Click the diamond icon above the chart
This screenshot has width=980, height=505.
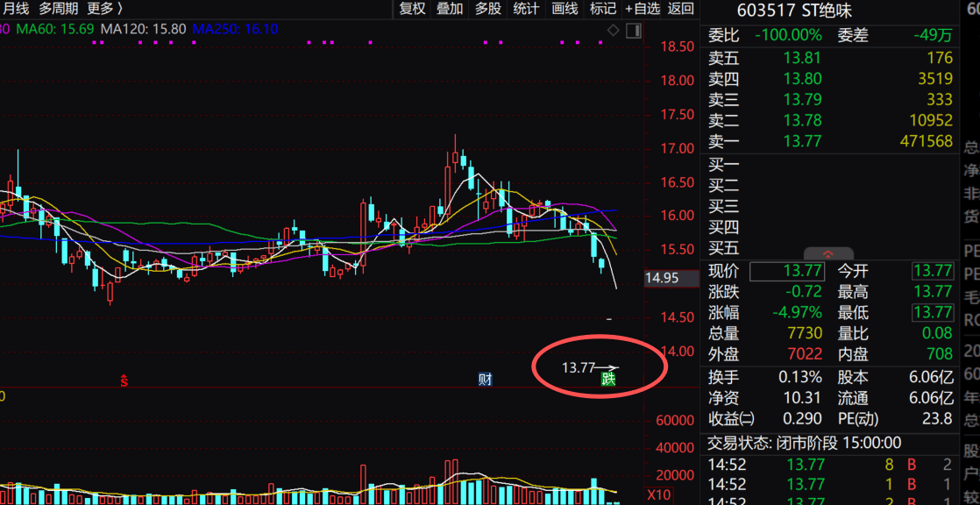[614, 31]
